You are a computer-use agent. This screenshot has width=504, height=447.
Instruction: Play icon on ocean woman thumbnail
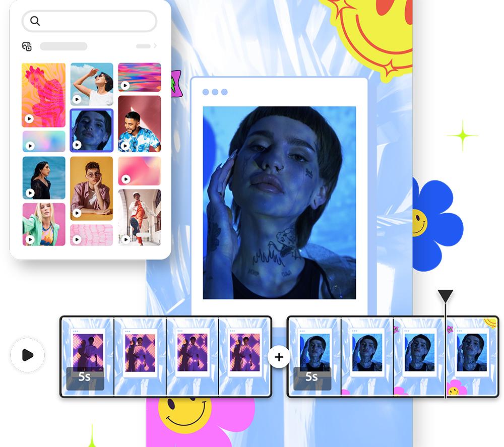point(30,193)
